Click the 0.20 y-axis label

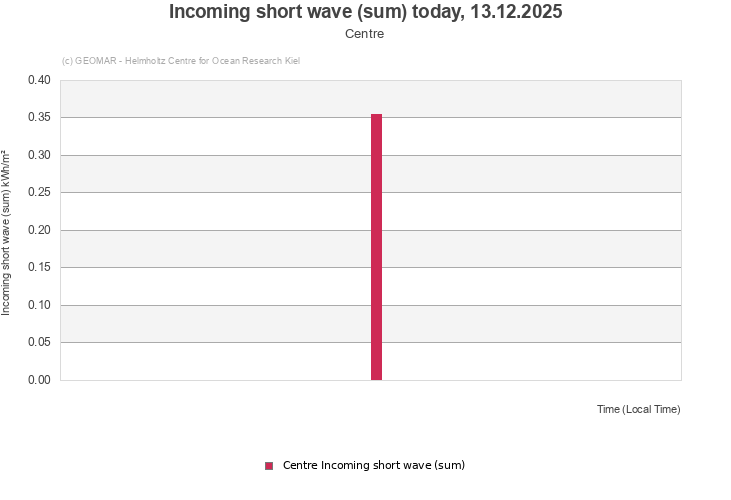pos(39,230)
